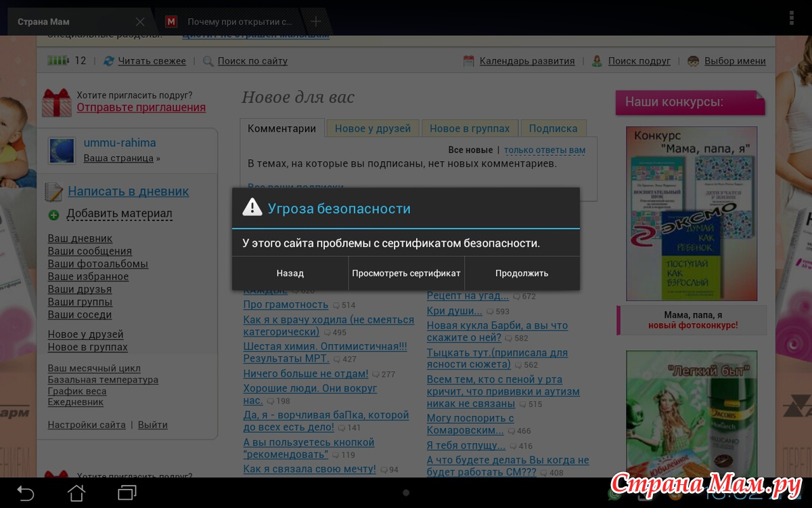The width and height of the screenshot is (812, 508).
Task: Tap Назад in the security dialog
Action: click(x=290, y=273)
